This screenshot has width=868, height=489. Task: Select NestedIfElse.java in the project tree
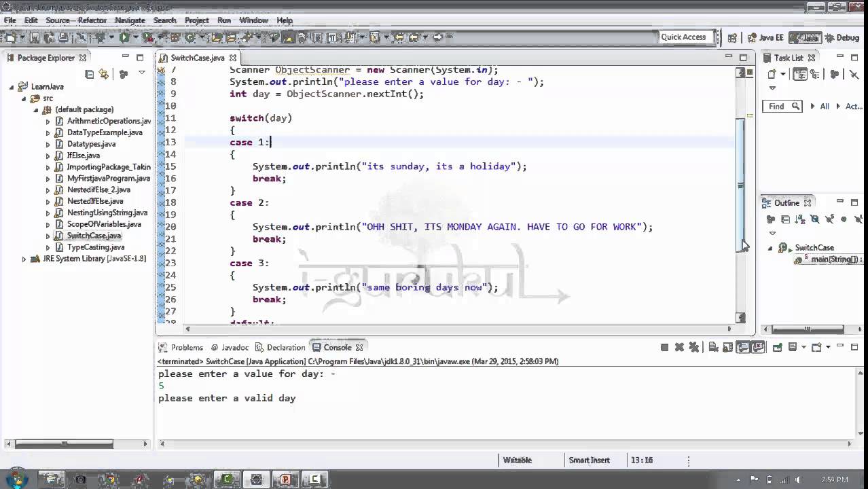94,201
